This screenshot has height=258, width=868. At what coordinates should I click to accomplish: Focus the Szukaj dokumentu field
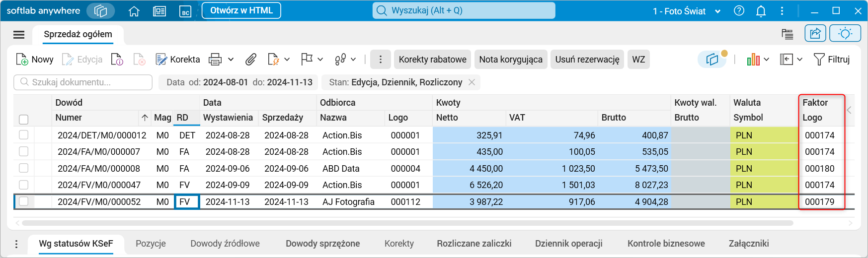point(83,82)
